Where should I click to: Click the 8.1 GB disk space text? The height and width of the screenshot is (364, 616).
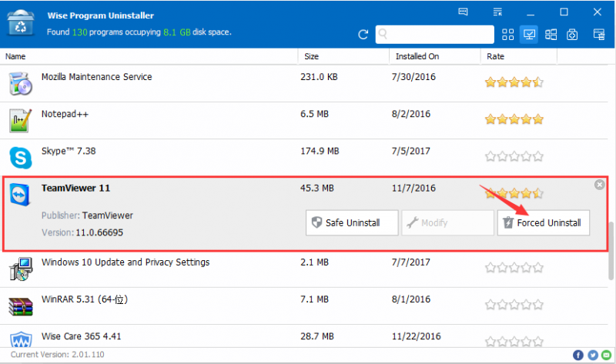(x=177, y=32)
